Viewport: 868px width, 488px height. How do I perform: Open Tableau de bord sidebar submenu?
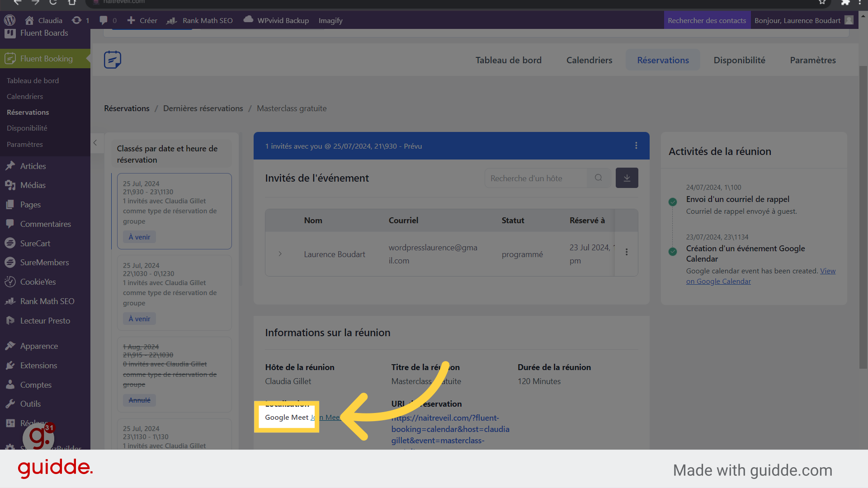[33, 80]
